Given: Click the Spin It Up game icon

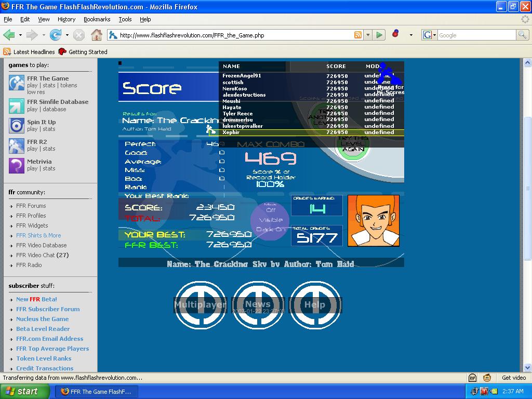Looking at the screenshot, I should tap(16, 126).
